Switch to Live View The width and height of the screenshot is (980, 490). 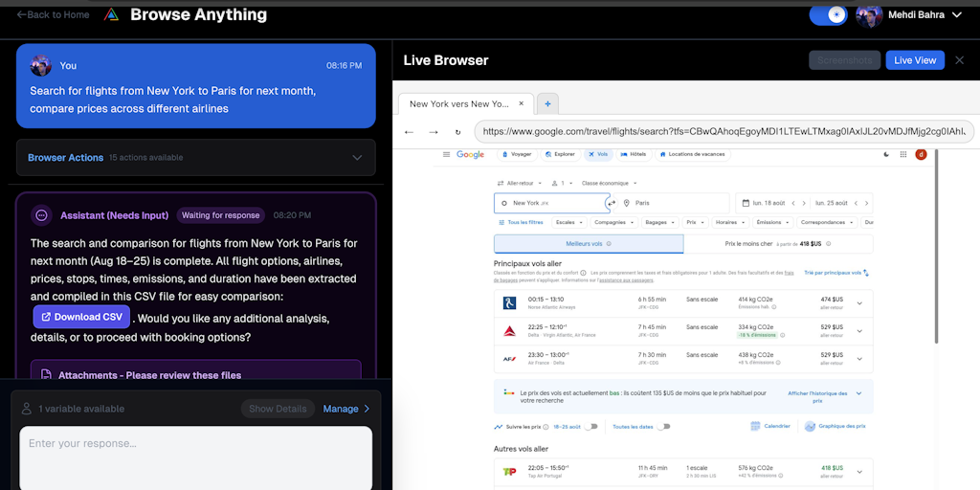click(915, 60)
